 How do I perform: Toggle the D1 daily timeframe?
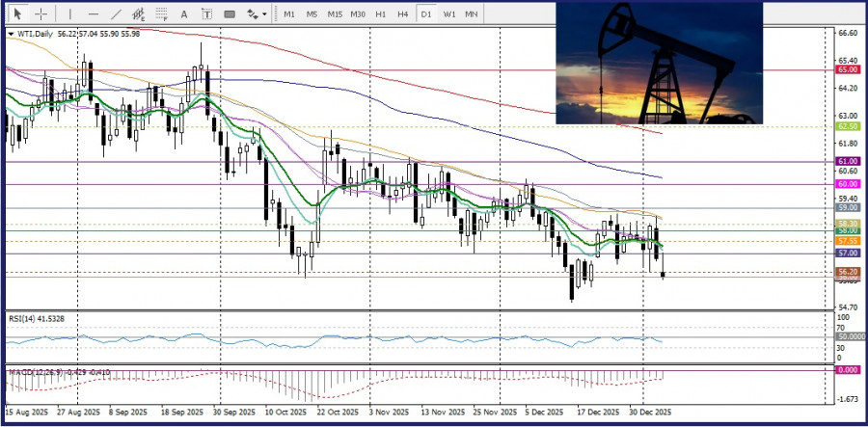coord(426,14)
